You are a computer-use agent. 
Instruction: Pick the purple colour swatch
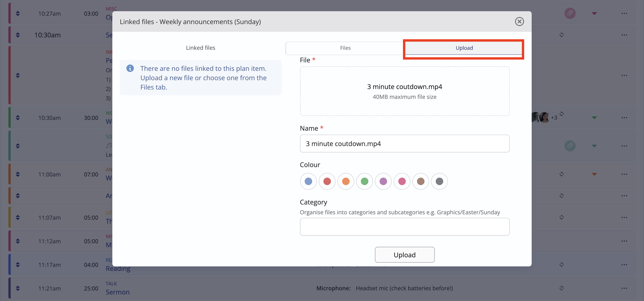(383, 181)
